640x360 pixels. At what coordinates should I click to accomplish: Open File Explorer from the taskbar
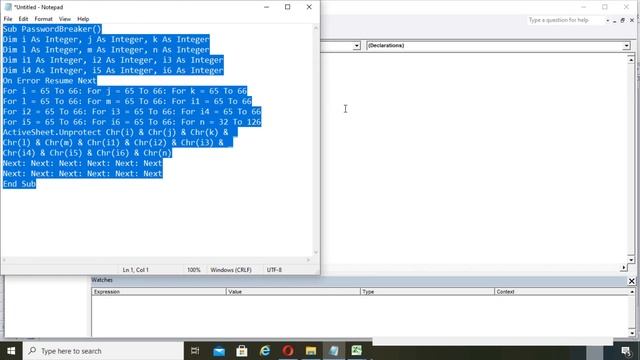(x=311, y=351)
